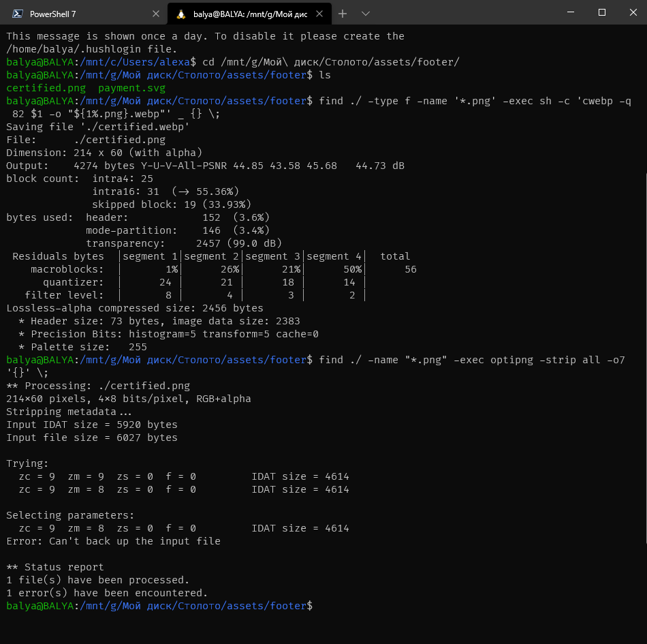Open a new tab with plus button
Image resolution: width=647 pixels, height=644 pixels.
[343, 13]
